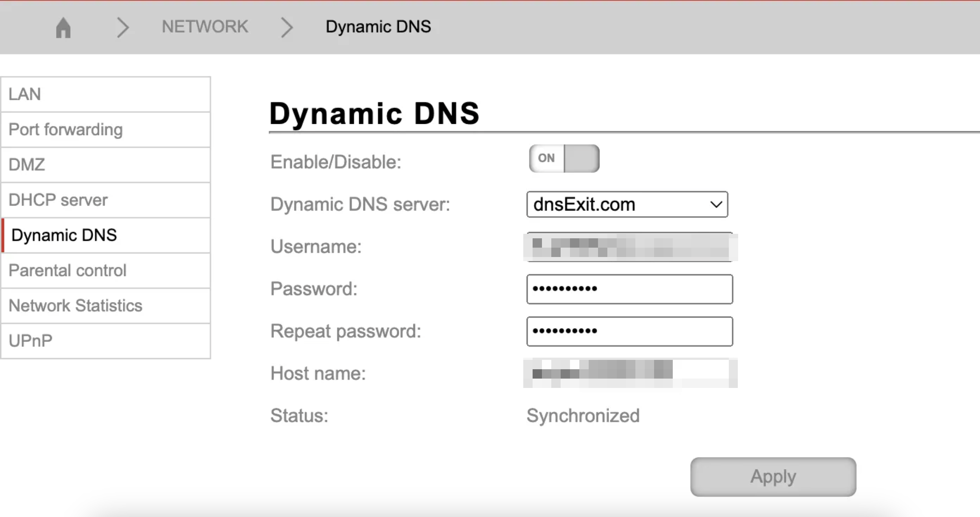
Task: Click the chevron after NETWORK breadcrumb
Action: coord(287,27)
